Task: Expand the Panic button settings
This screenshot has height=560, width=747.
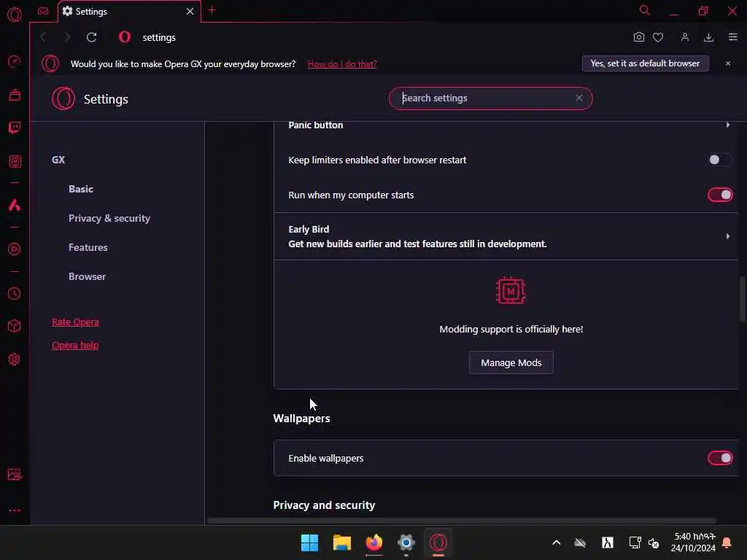Action: pyautogui.click(x=727, y=125)
